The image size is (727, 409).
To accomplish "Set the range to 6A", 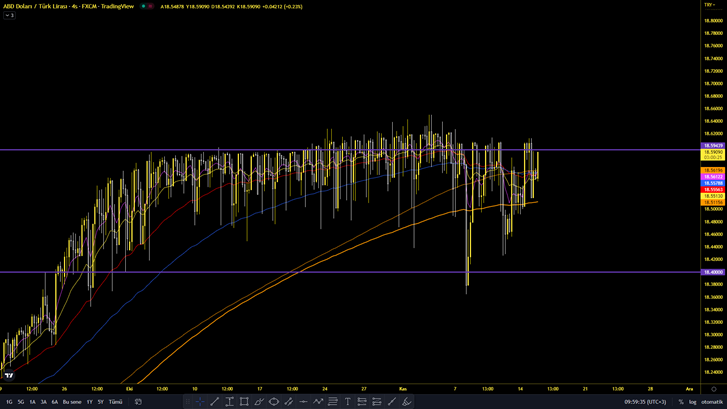I will (x=55, y=402).
